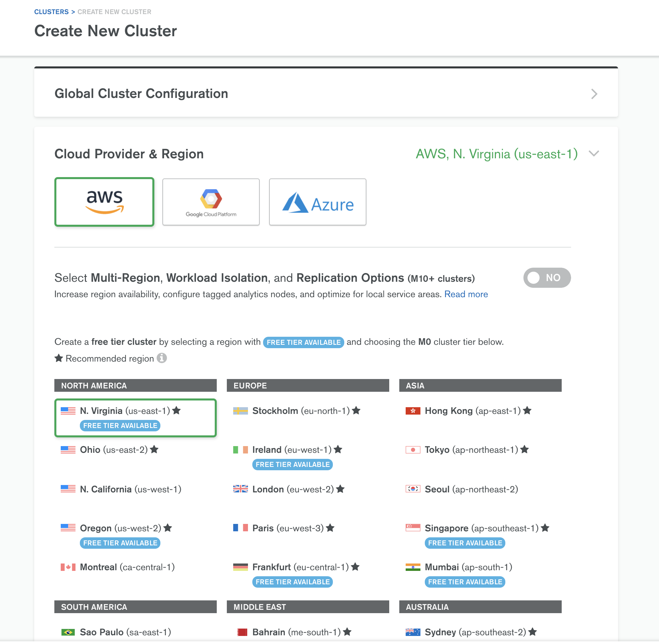This screenshot has height=644, width=659.
Task: Collapse the Cloud Provider & Region chevron
Action: click(594, 154)
